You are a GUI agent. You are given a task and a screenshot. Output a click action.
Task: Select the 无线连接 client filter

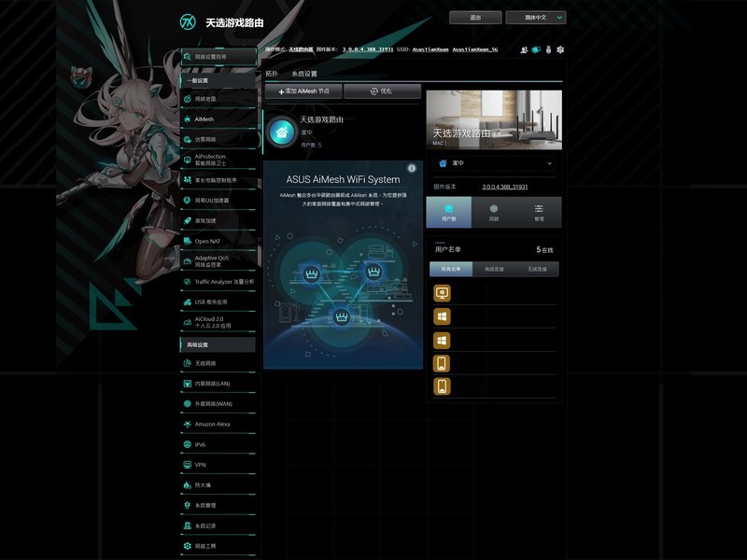pos(537,269)
